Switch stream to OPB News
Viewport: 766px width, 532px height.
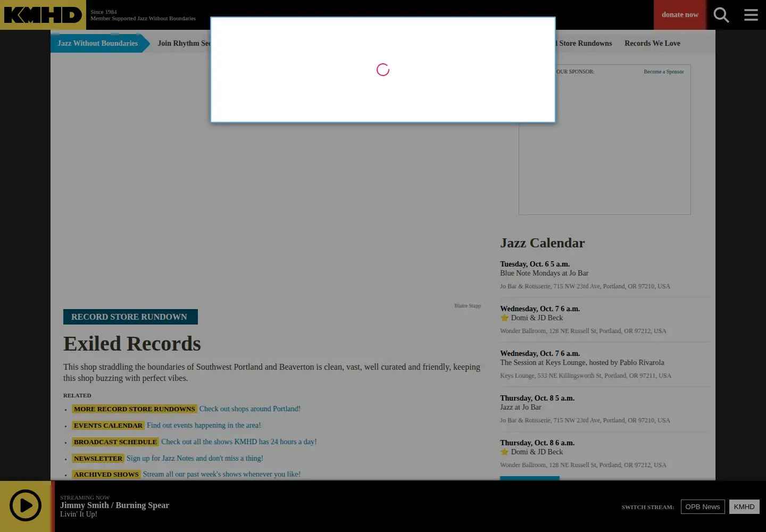click(703, 506)
